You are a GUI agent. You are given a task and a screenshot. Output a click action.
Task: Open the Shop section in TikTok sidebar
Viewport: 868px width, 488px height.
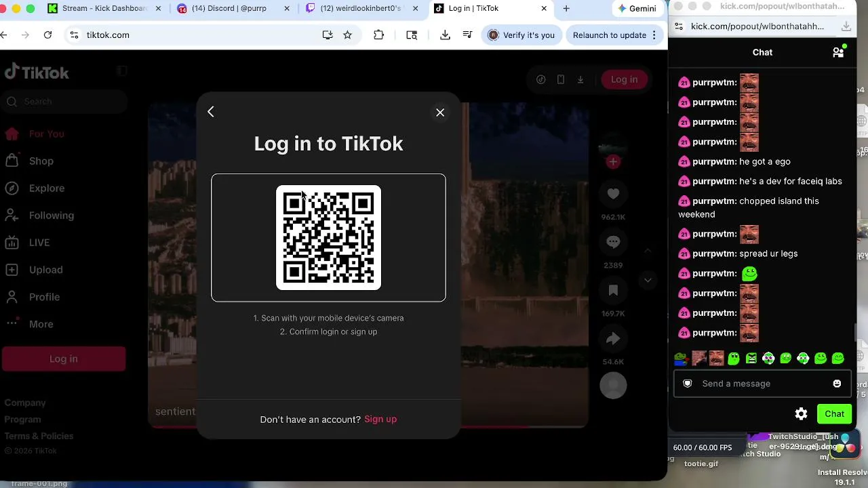(29, 161)
